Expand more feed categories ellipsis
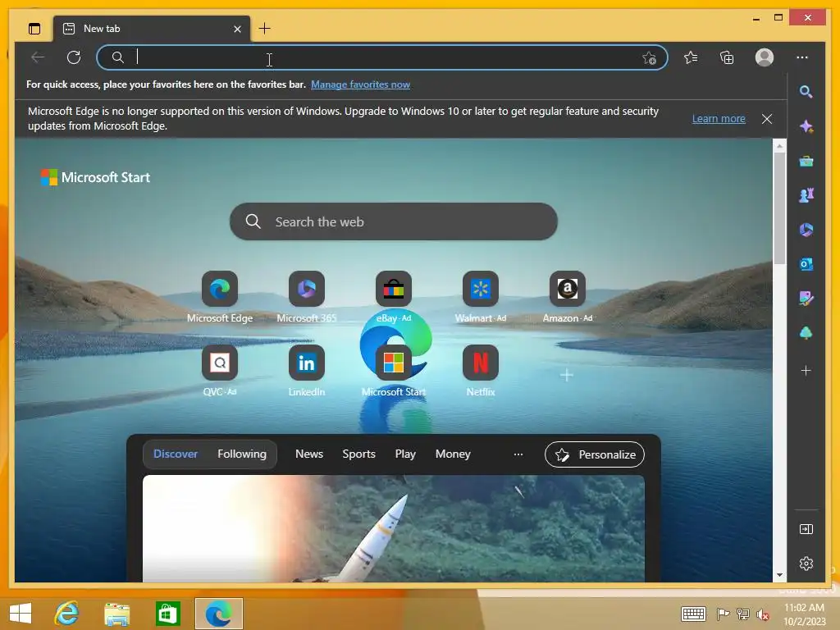The height and width of the screenshot is (630, 840). (518, 454)
